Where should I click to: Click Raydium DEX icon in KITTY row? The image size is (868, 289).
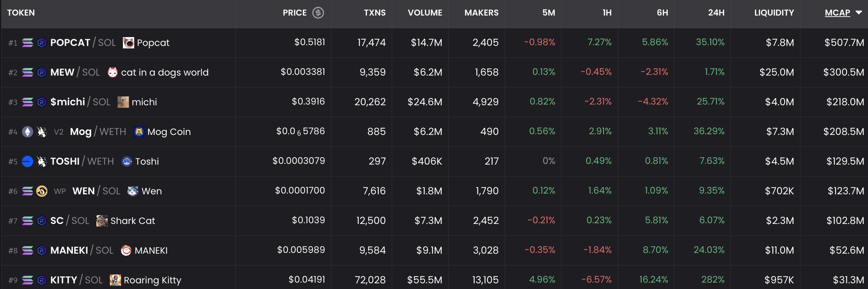tap(42, 280)
